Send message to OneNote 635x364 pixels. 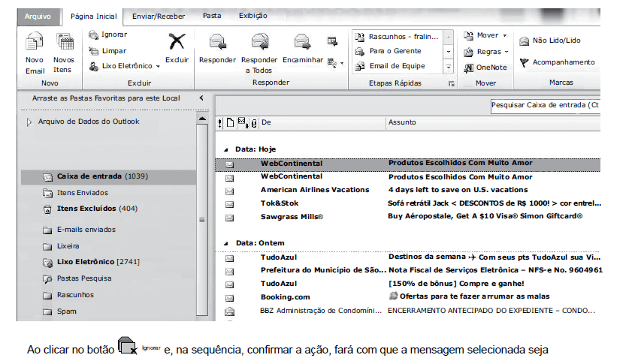point(485,68)
